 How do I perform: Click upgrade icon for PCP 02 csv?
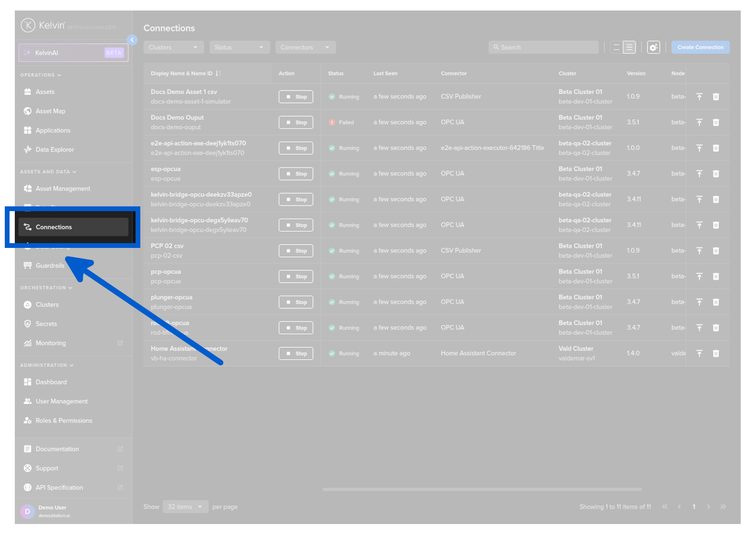pyautogui.click(x=699, y=251)
